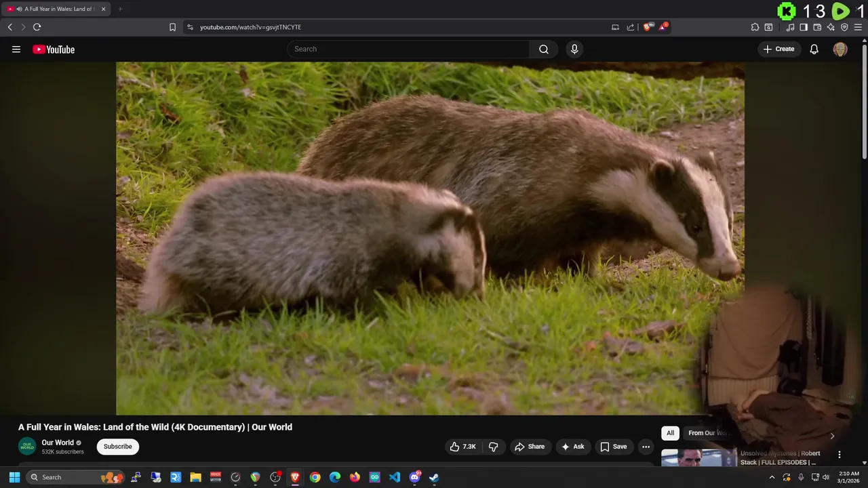Click inside the YouTube search field

[x=407, y=49]
